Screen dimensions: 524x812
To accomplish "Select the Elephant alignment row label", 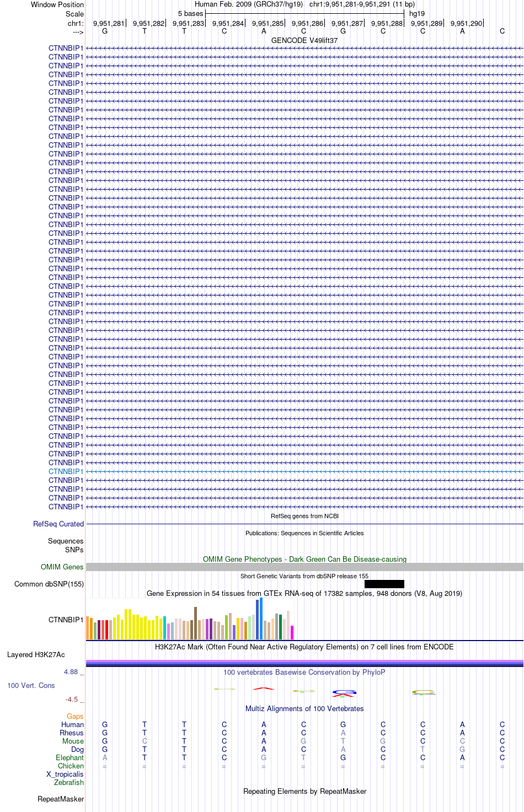I will (69, 758).
